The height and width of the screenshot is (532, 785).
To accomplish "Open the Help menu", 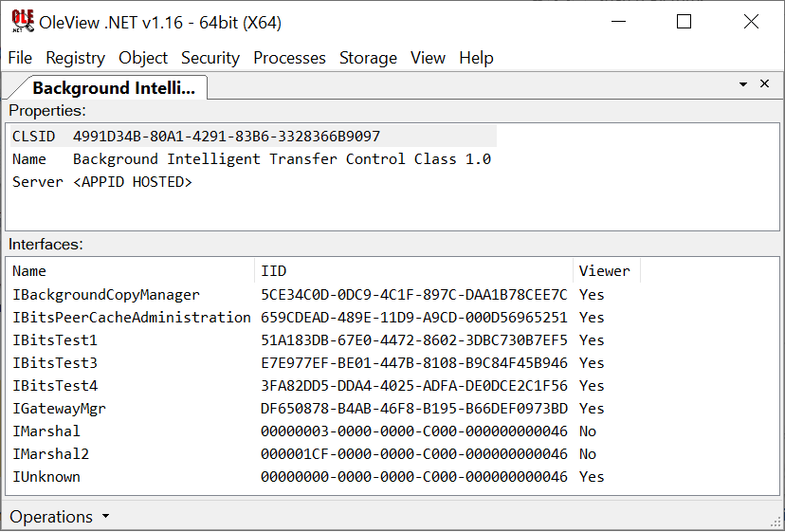I will point(476,58).
